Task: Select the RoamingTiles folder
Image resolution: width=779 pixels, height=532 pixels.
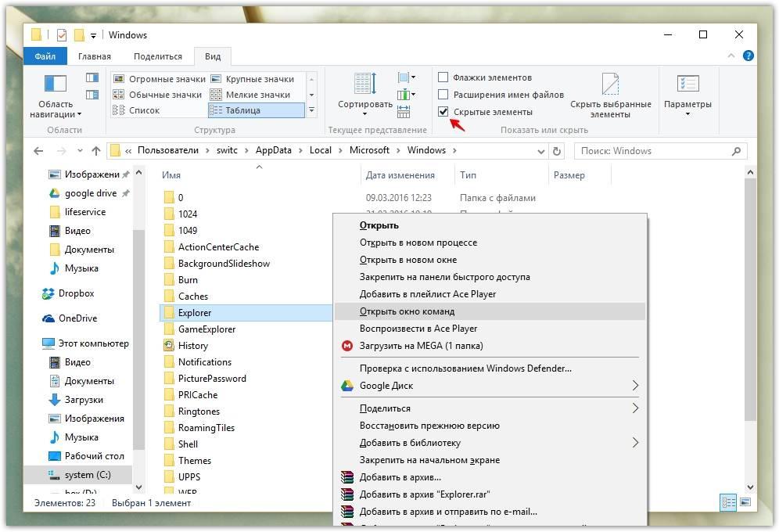Action: coord(206,428)
